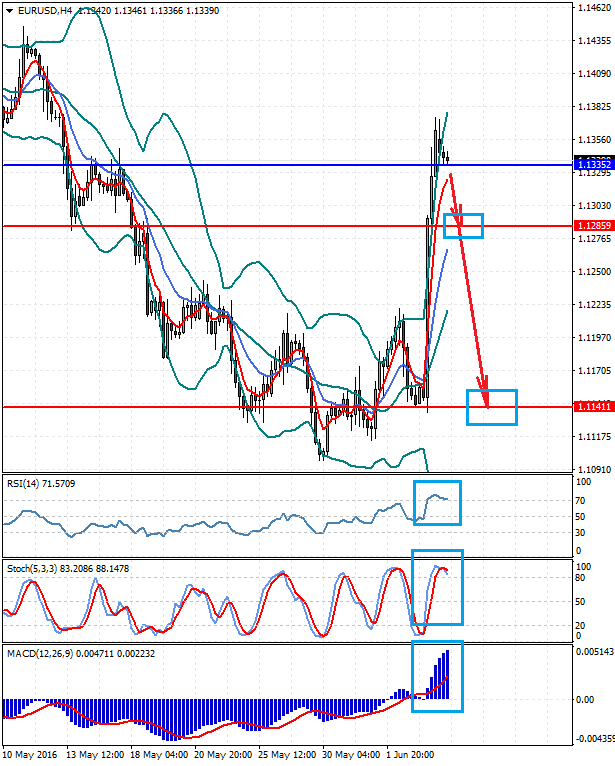Select the blue horizontal line at 1.13352
615x766 pixels.
point(250,165)
